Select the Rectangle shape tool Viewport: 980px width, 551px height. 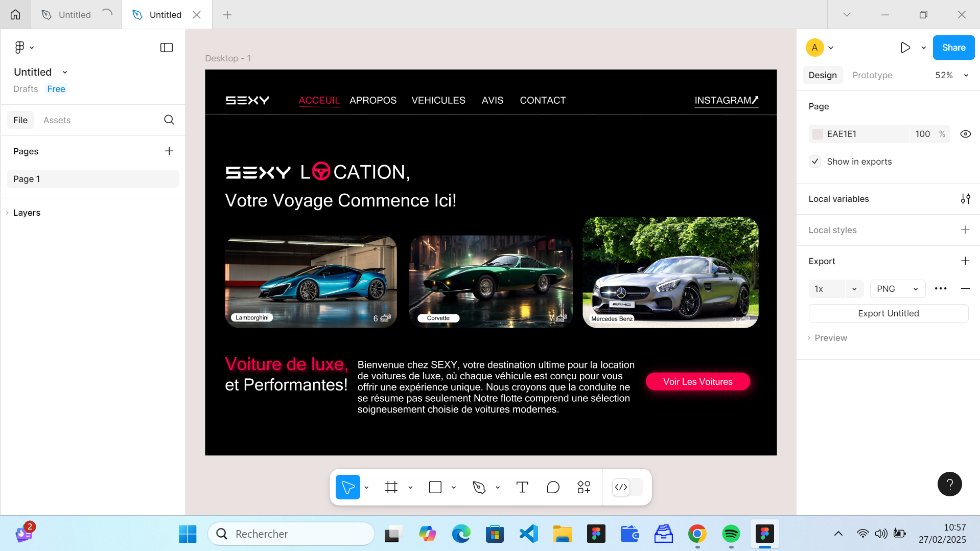(x=435, y=487)
